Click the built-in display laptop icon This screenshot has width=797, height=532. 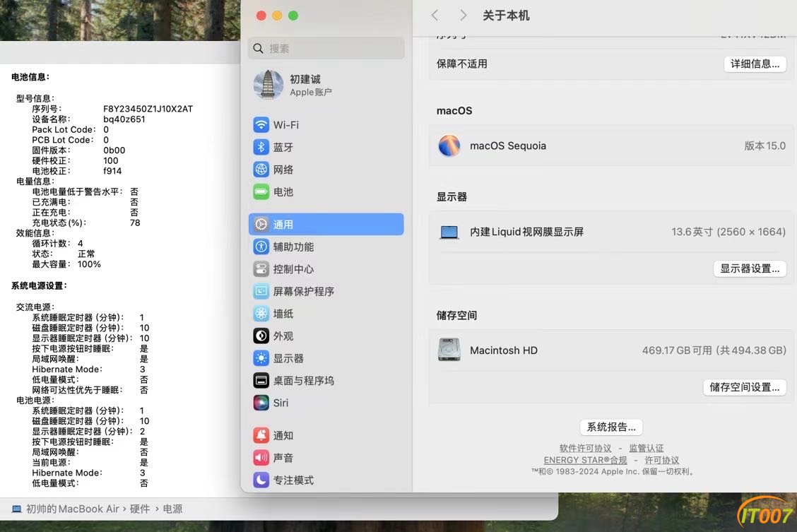click(x=449, y=232)
